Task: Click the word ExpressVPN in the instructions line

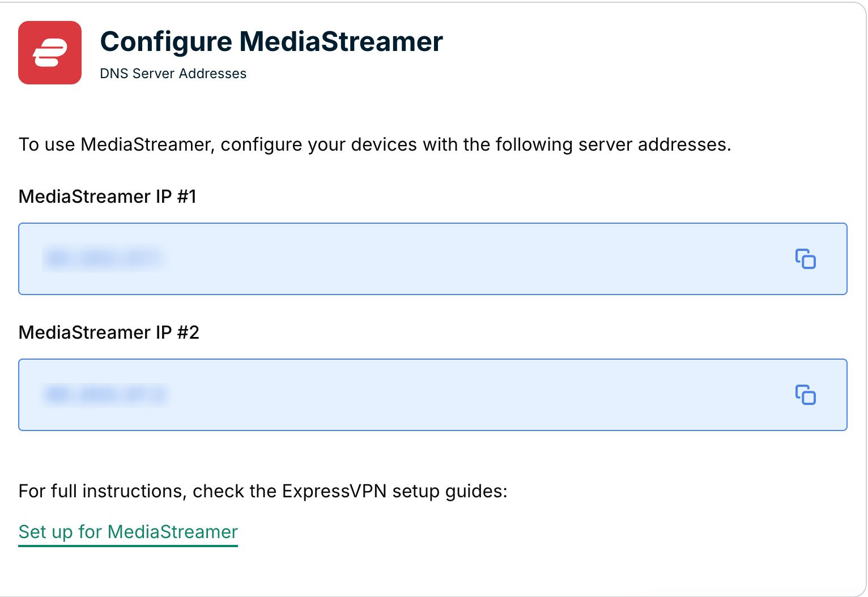Action: pos(334,491)
